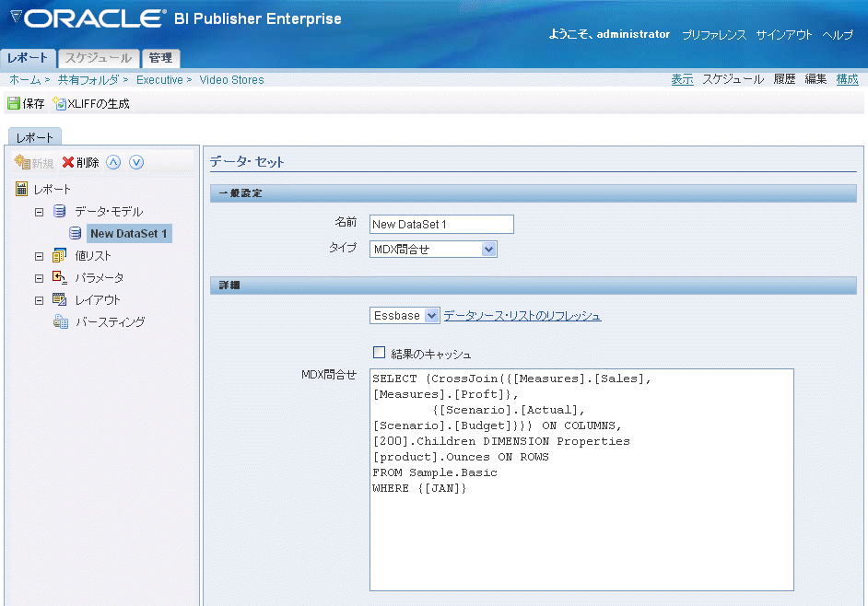868x606 pixels.
Task: Click Video Stores in breadcrumb
Action: click(231, 80)
